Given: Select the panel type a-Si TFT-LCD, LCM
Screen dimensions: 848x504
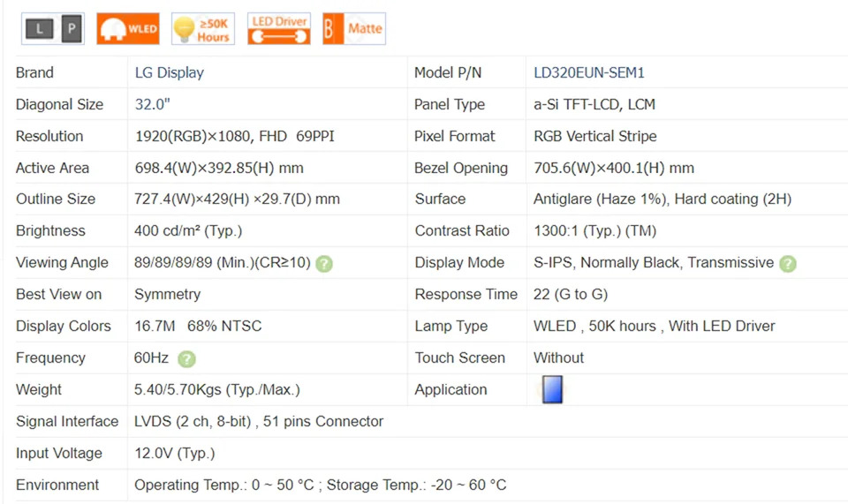Looking at the screenshot, I should [594, 104].
